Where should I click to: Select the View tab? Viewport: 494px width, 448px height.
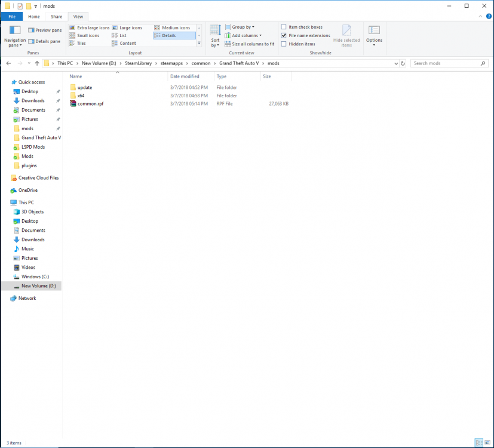78,17
